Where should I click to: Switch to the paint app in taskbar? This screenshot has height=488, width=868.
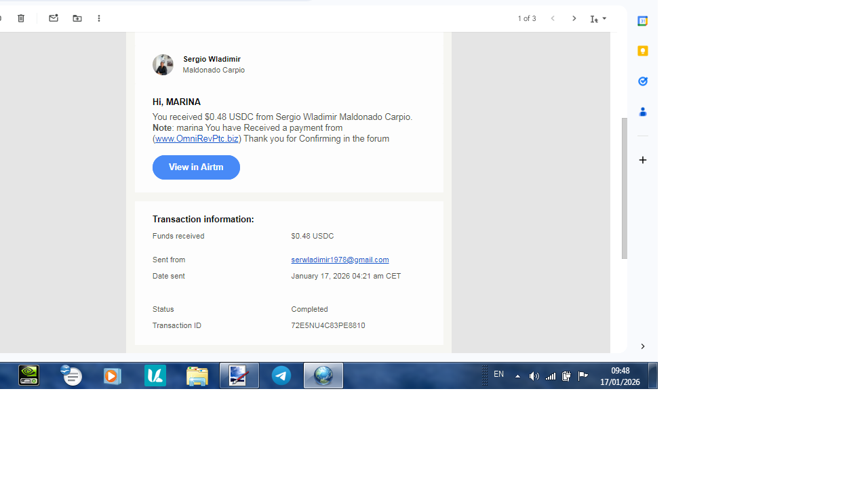[x=239, y=375]
